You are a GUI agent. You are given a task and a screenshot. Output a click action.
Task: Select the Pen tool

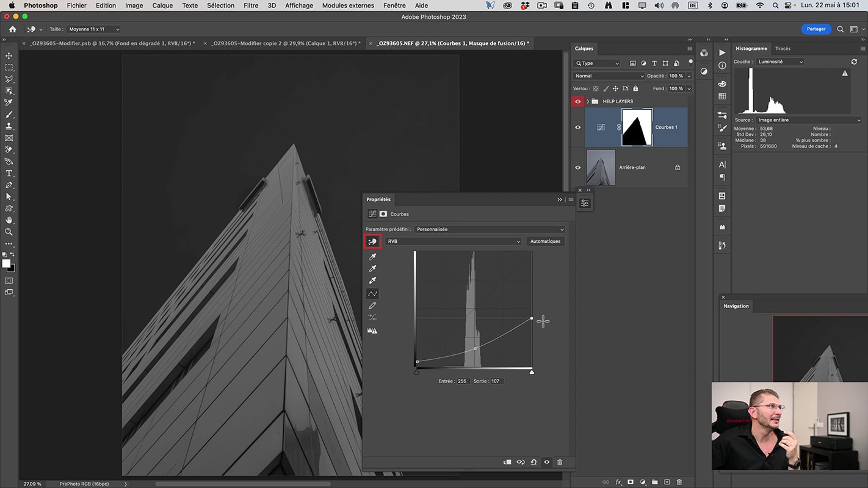[x=9, y=185]
